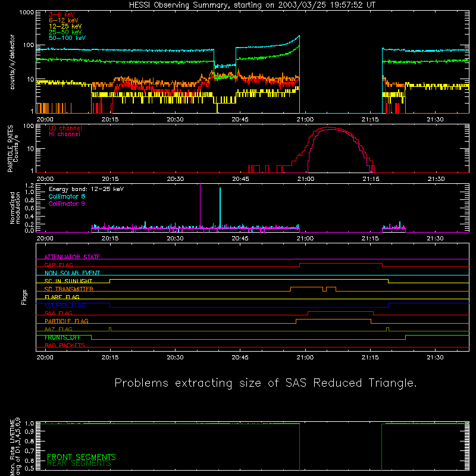Click the vertical Flags axis label

tap(24, 297)
